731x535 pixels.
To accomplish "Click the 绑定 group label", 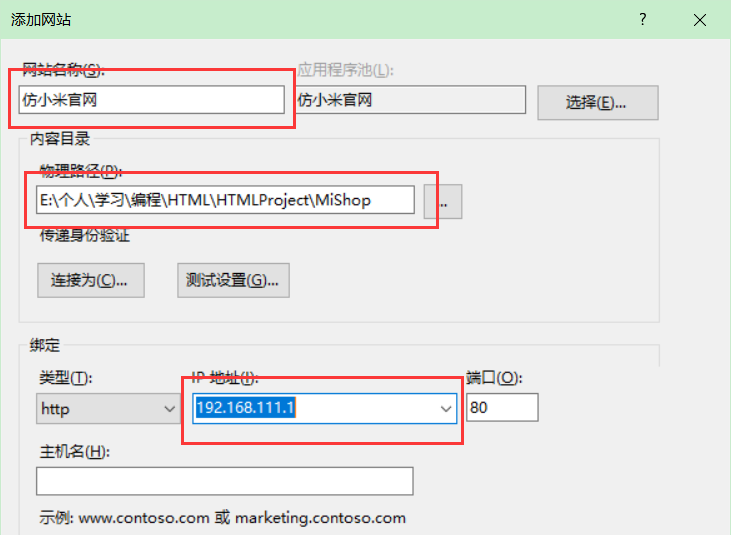I will [x=45, y=345].
